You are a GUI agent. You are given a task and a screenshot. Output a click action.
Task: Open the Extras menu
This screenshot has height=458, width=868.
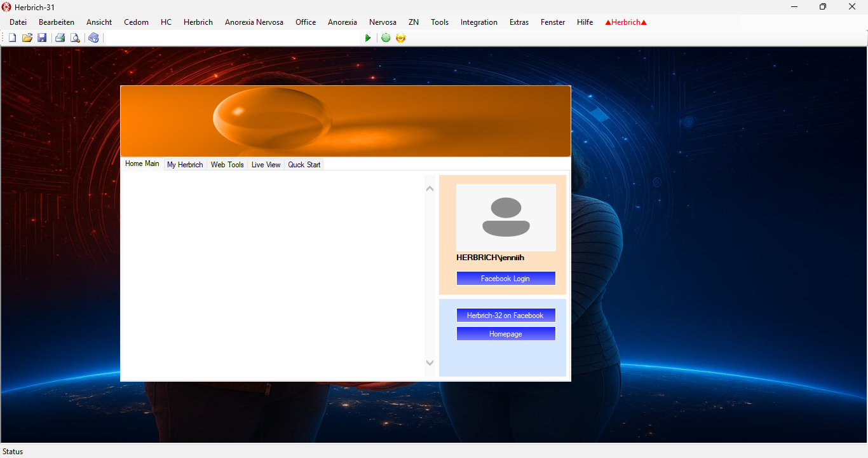[x=519, y=22]
